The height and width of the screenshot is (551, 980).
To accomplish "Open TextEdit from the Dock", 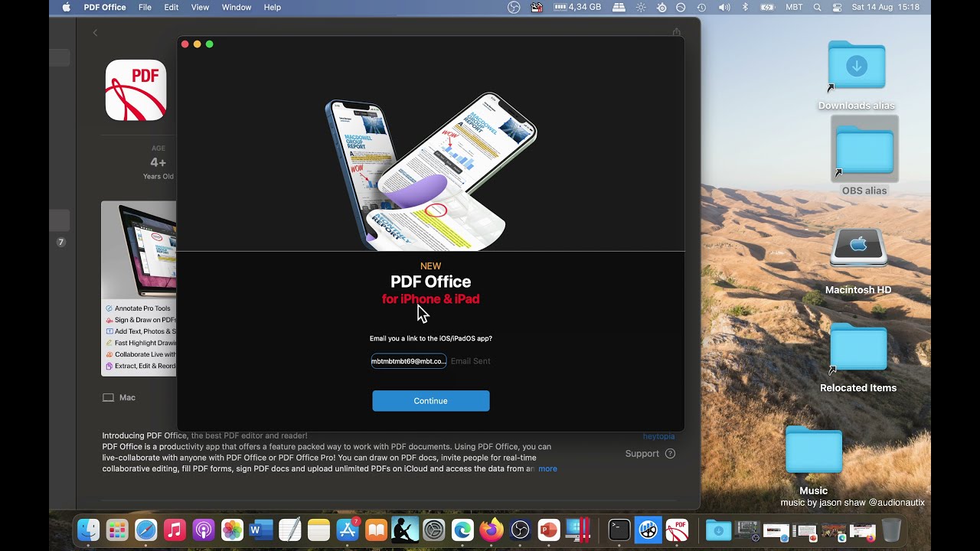I will pyautogui.click(x=290, y=530).
